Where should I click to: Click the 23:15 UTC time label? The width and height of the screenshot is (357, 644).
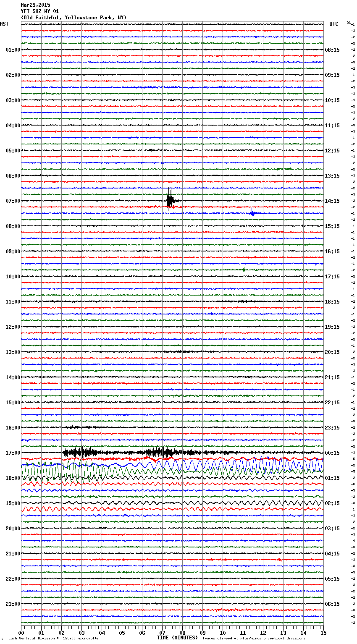click(x=332, y=428)
